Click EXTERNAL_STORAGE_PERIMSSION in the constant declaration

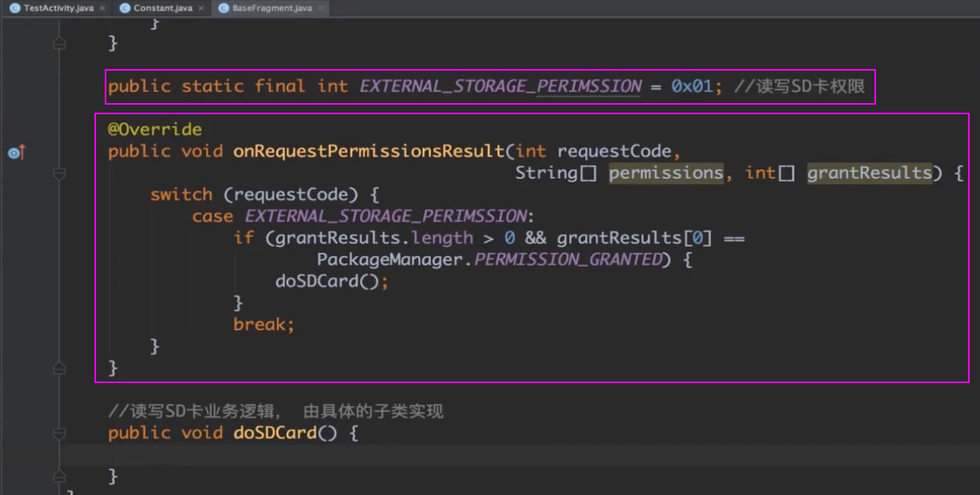tap(501, 86)
